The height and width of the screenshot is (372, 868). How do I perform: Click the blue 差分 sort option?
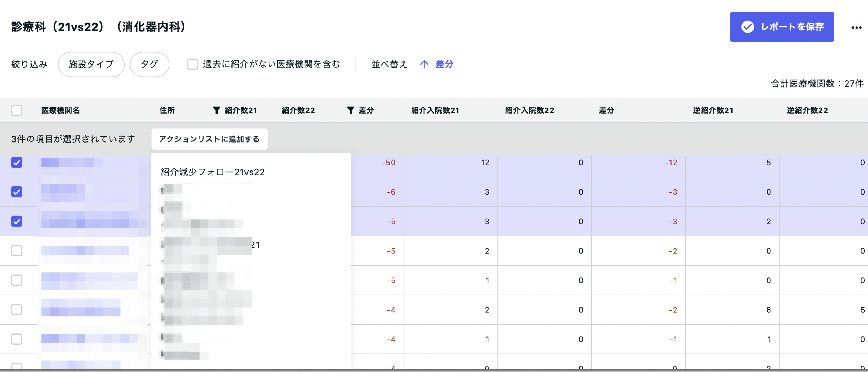tap(444, 64)
